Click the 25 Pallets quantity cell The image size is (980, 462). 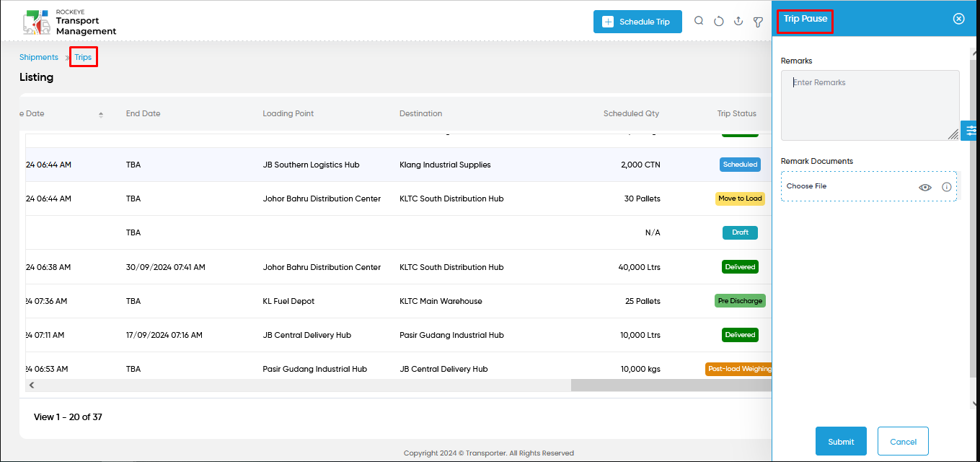coord(643,301)
